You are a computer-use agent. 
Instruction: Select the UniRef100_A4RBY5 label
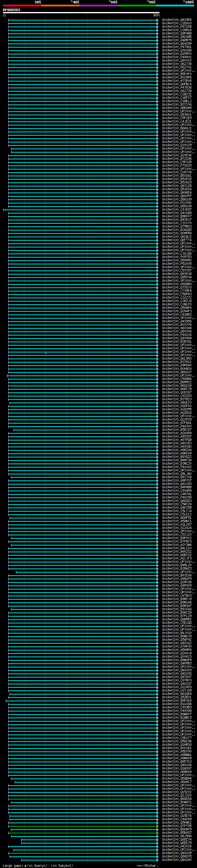tap(177, 40)
